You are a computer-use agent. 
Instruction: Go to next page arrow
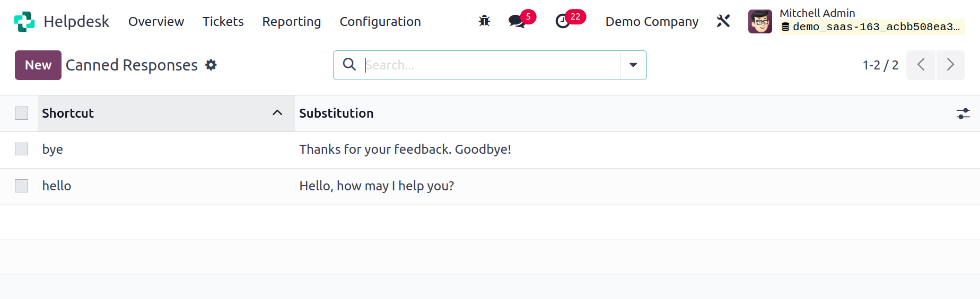click(x=950, y=65)
